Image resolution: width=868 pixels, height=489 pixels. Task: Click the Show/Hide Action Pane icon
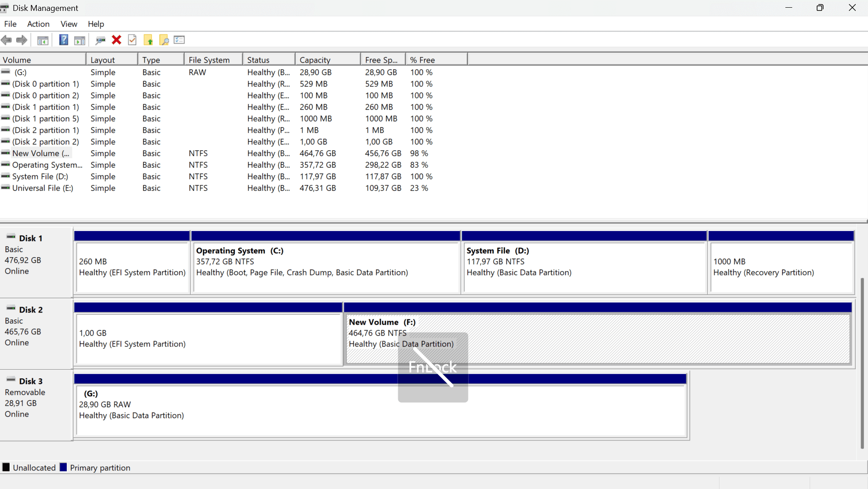[79, 40]
